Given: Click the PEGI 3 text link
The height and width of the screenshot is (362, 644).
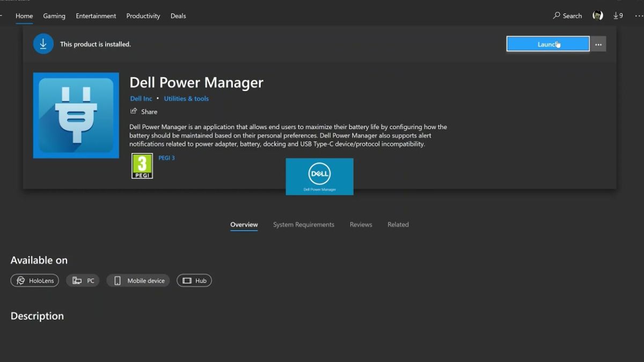Looking at the screenshot, I should pos(166,158).
